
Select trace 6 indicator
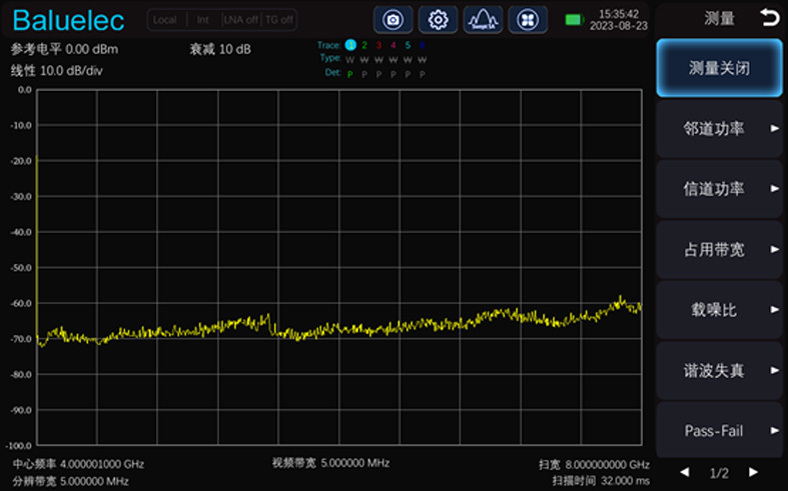[x=422, y=45]
